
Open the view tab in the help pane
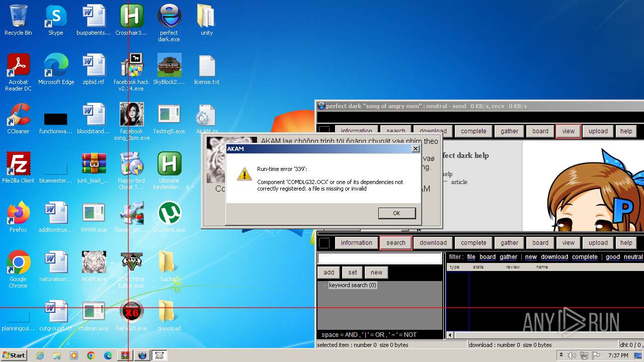(569, 131)
